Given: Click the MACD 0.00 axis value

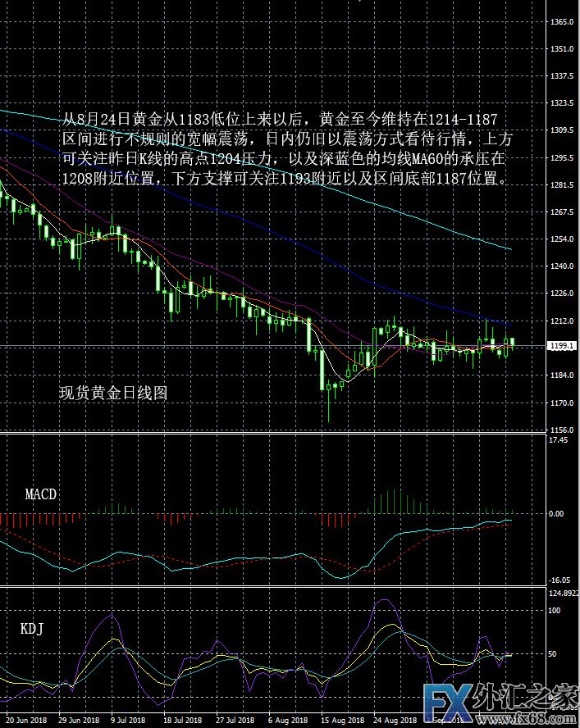Looking at the screenshot, I should tap(556, 514).
